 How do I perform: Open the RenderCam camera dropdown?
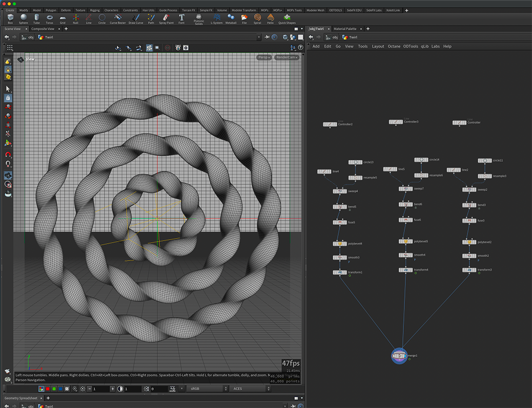point(287,58)
